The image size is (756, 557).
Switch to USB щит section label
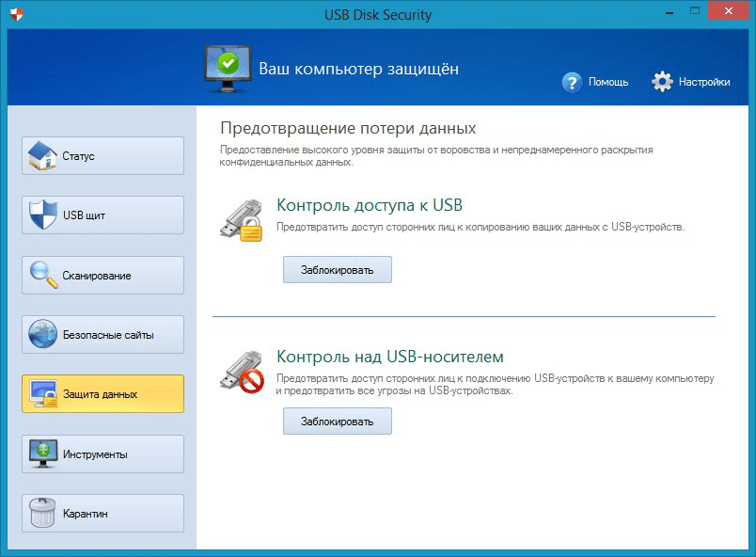coord(84,215)
